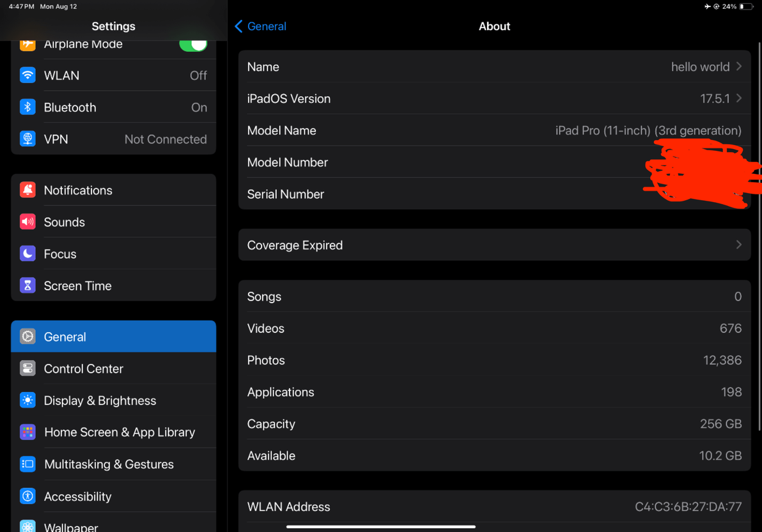Open Multitasking & Gestures settings
Viewport: 762px width, 532px height.
pyautogui.click(x=113, y=464)
